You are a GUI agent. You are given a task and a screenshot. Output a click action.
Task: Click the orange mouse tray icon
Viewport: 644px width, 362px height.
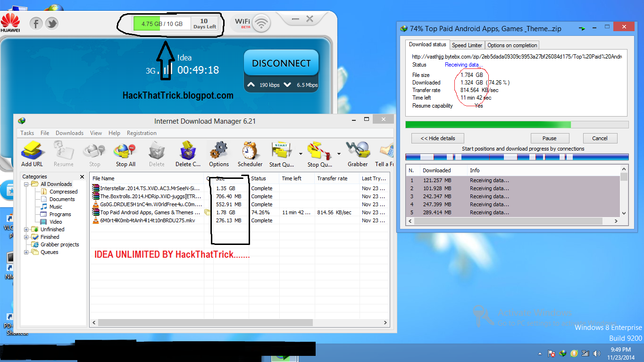[x=574, y=353]
